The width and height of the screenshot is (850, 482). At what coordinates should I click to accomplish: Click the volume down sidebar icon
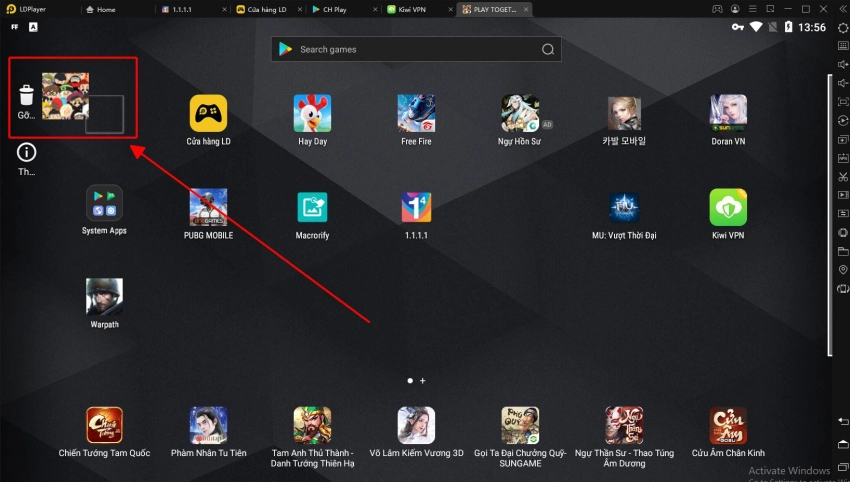point(843,83)
